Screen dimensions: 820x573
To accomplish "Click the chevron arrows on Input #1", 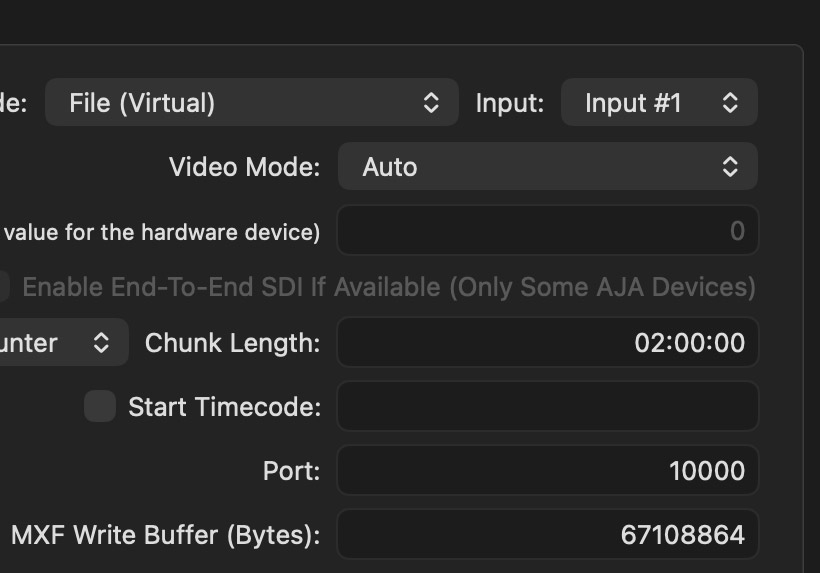I will [731, 102].
